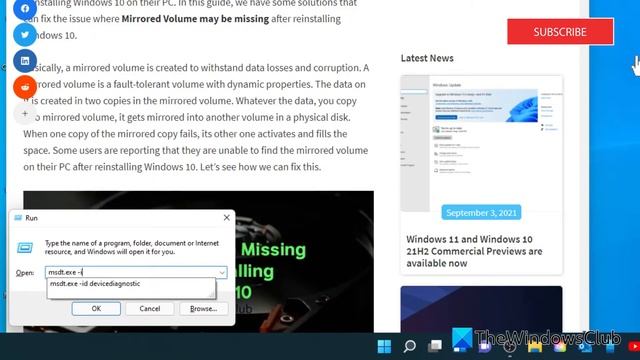Share article via LinkedIn icon

pos(25,61)
